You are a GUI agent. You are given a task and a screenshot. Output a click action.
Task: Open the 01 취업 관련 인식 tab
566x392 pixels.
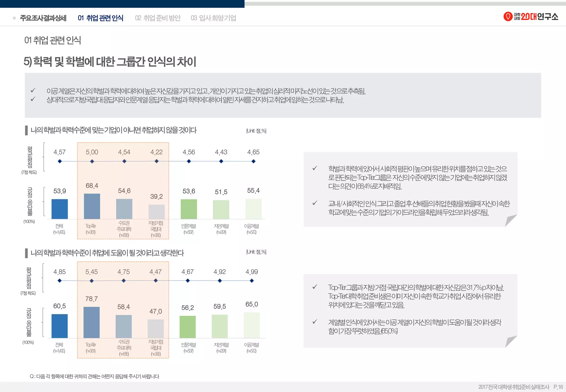coord(101,18)
